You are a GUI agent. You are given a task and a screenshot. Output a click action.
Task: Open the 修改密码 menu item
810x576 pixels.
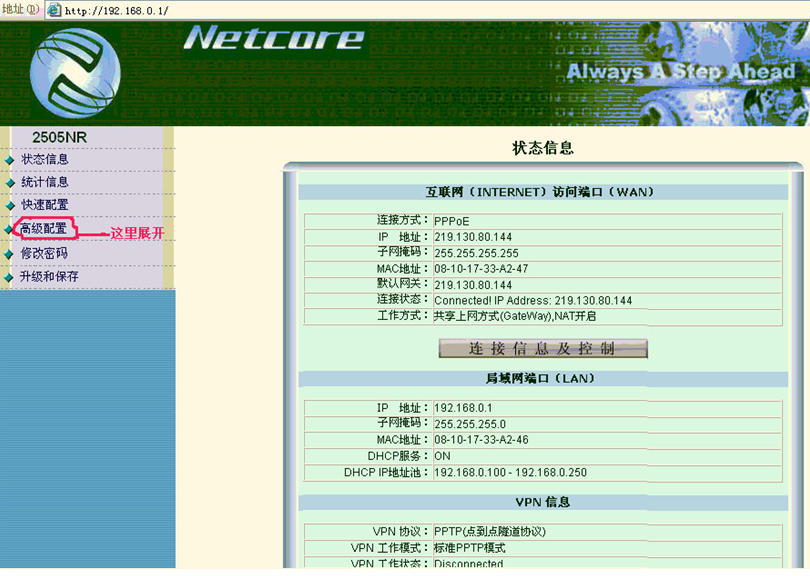(44, 253)
